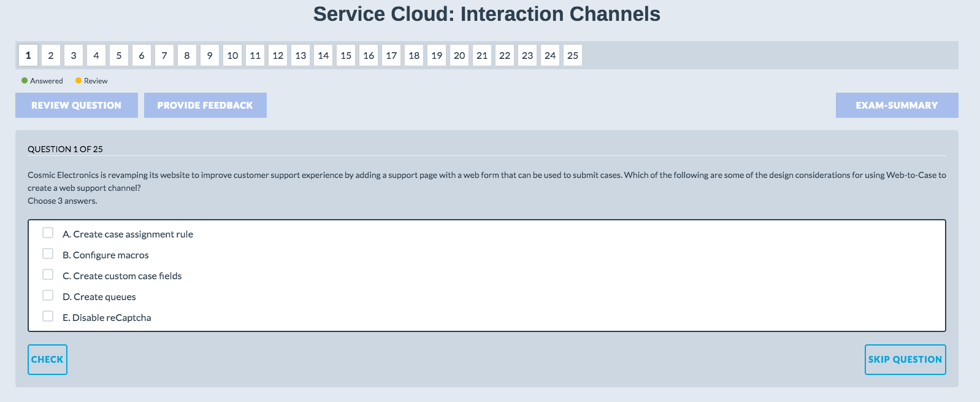
Task: Click answer text 'D. Create queues'
Action: point(99,296)
